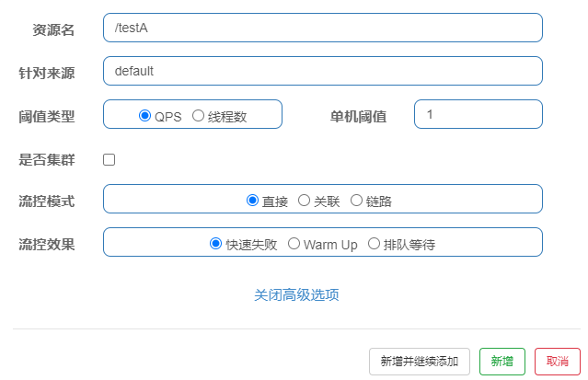588x380 pixels.
Task: Click the 阈值类型 field label
Action: click(47, 117)
